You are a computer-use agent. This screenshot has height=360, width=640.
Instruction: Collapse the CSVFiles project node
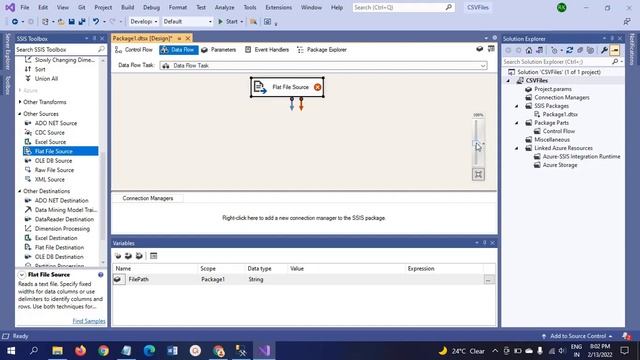click(x=509, y=81)
